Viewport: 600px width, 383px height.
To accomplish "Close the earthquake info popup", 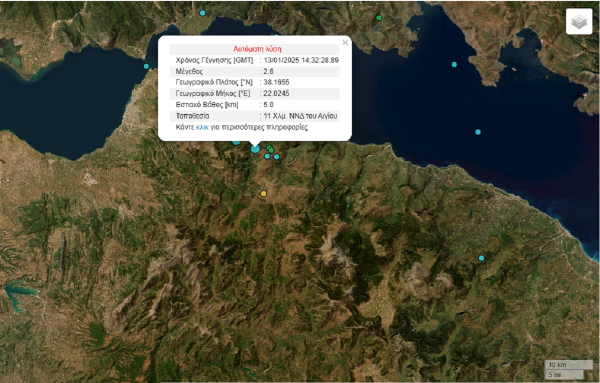I will (345, 42).
